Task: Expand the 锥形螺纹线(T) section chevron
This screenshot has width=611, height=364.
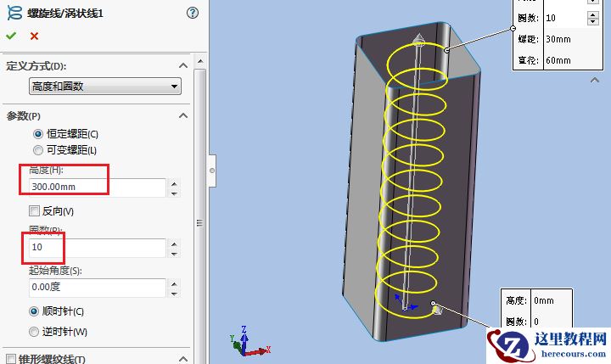Action: 182,358
